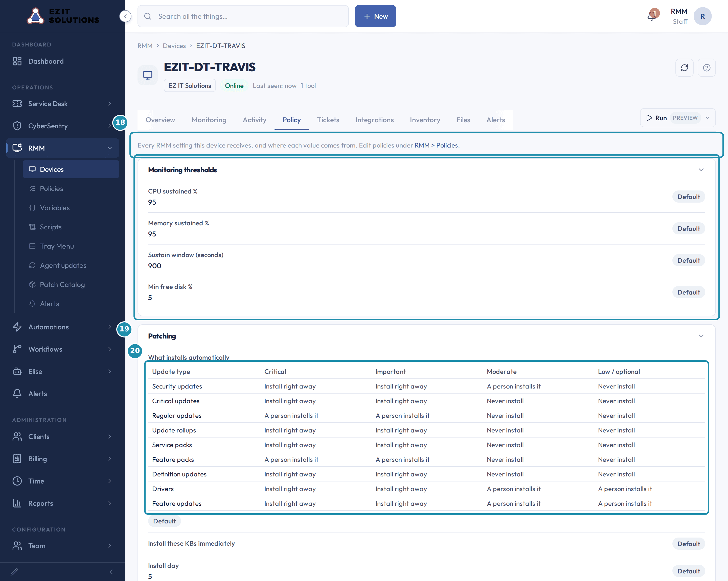The width and height of the screenshot is (728, 581).
Task: Click the RMM breadcrumb link
Action: (x=145, y=46)
